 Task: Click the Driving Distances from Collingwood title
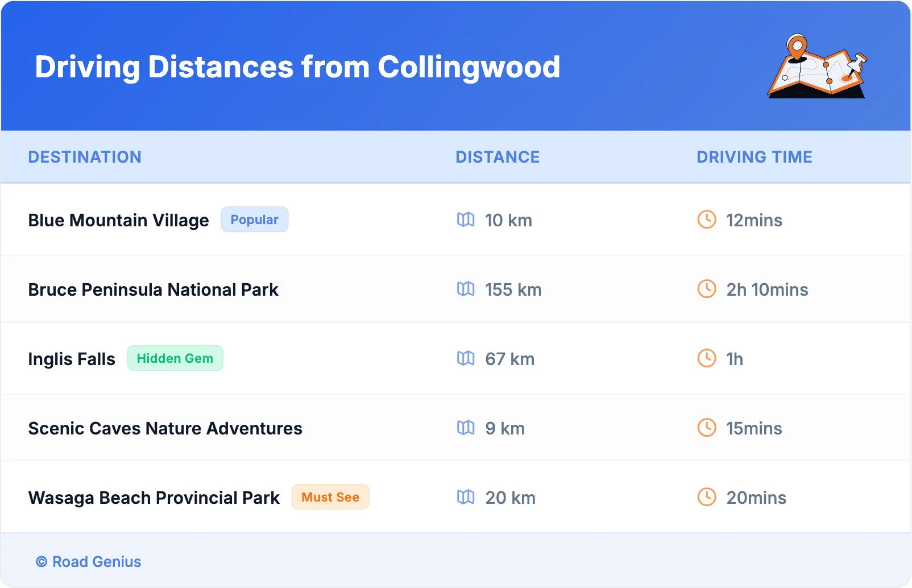[x=297, y=67]
